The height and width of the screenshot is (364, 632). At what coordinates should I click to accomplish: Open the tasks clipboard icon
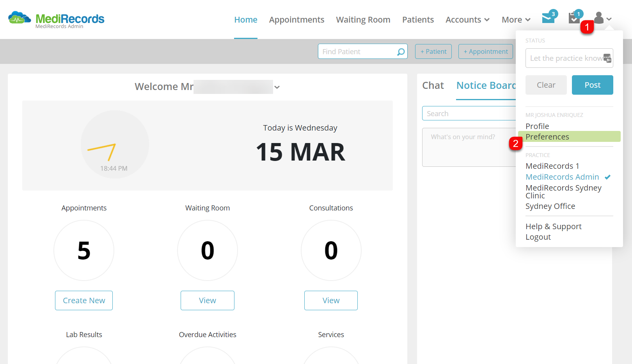574,18
